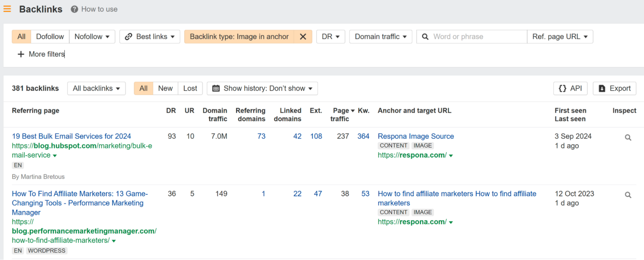Click the How to use help icon
The height and width of the screenshot is (260, 644).
pos(74,9)
